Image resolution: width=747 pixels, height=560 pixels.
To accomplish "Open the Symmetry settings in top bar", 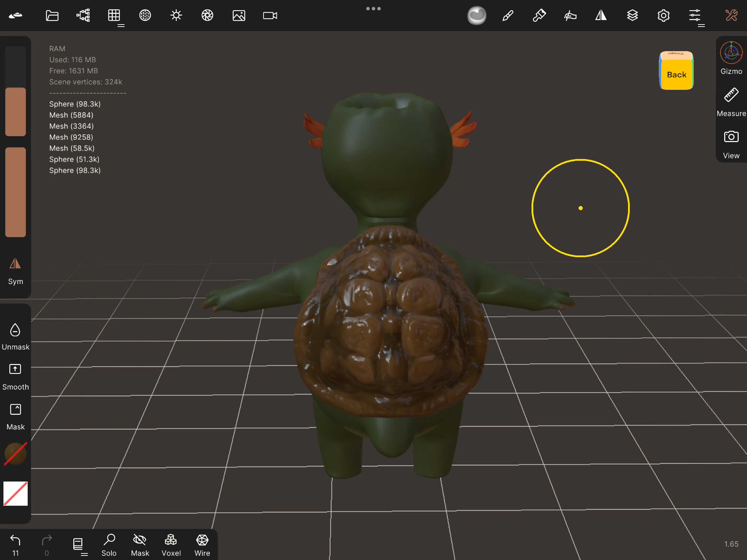I will click(x=601, y=16).
